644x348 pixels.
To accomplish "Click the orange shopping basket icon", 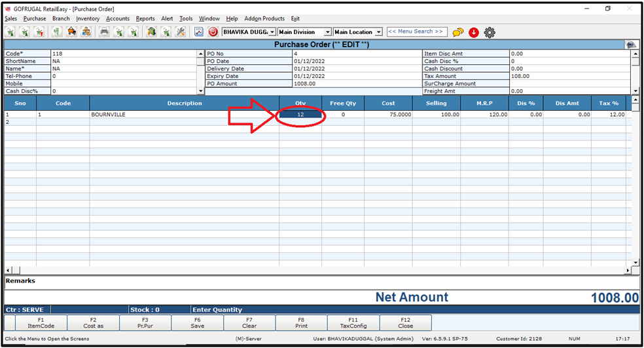I will (71, 31).
